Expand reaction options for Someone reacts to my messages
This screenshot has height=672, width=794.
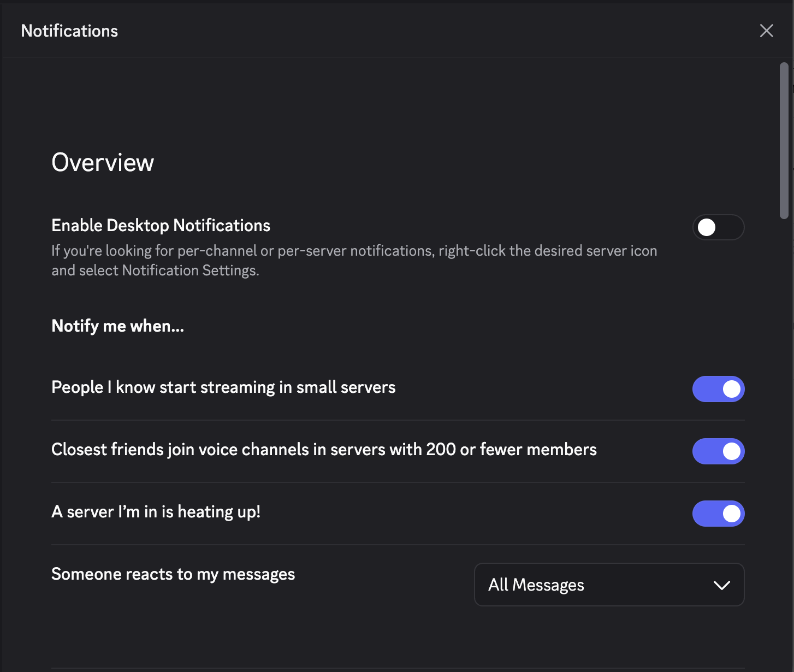point(609,585)
